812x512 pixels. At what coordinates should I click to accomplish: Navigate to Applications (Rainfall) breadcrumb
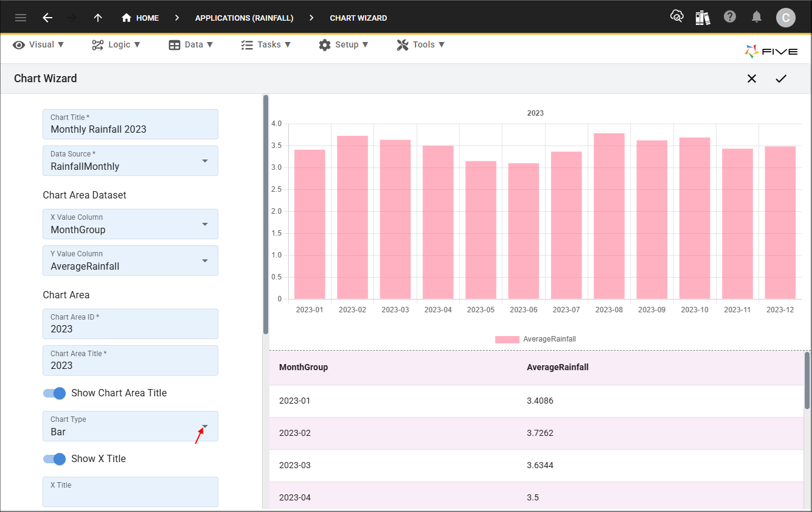[x=244, y=18]
